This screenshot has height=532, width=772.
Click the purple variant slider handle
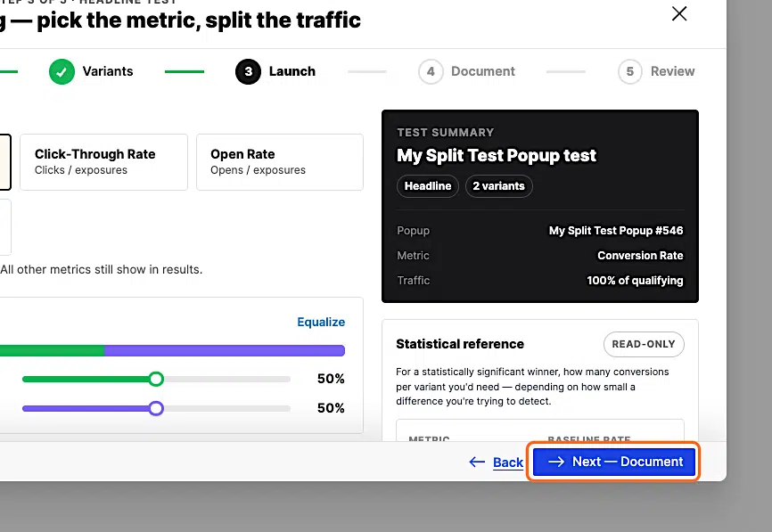tap(156, 408)
